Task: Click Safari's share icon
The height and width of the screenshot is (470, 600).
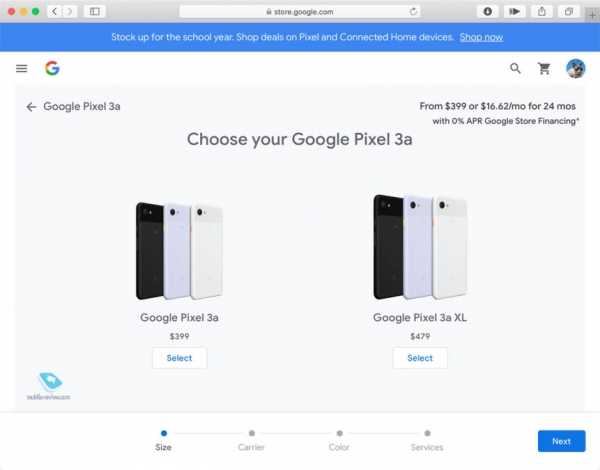Action: (542, 11)
